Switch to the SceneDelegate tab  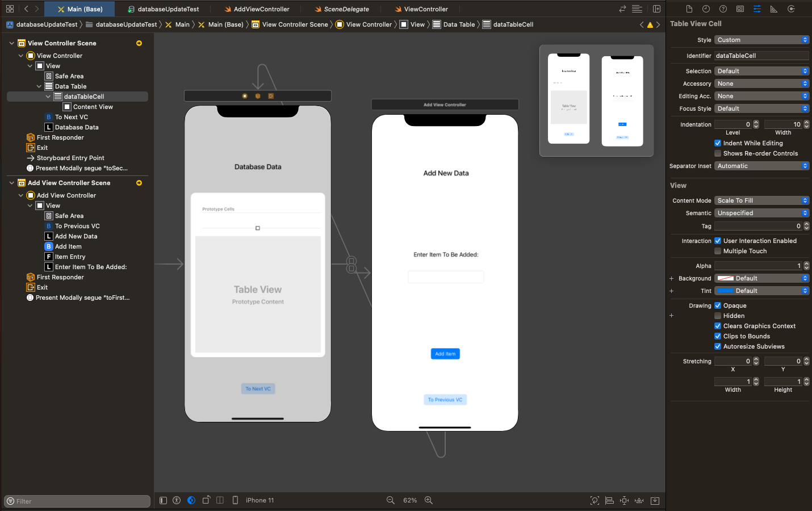(342, 9)
